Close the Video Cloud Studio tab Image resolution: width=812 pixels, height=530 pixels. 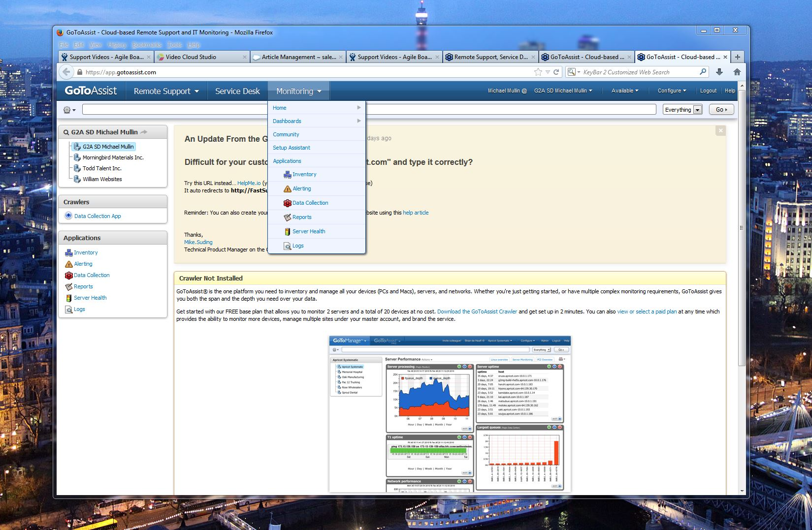(x=245, y=57)
